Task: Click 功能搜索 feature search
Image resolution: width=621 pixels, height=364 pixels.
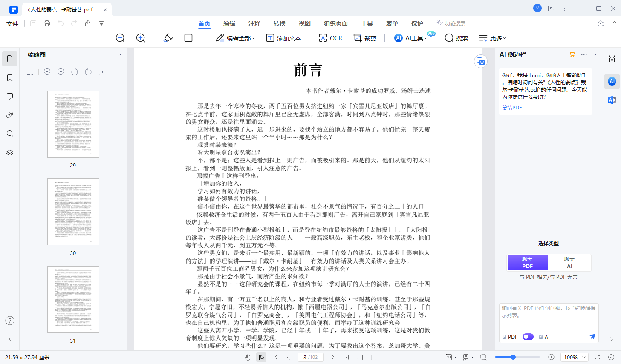Action: (x=451, y=23)
